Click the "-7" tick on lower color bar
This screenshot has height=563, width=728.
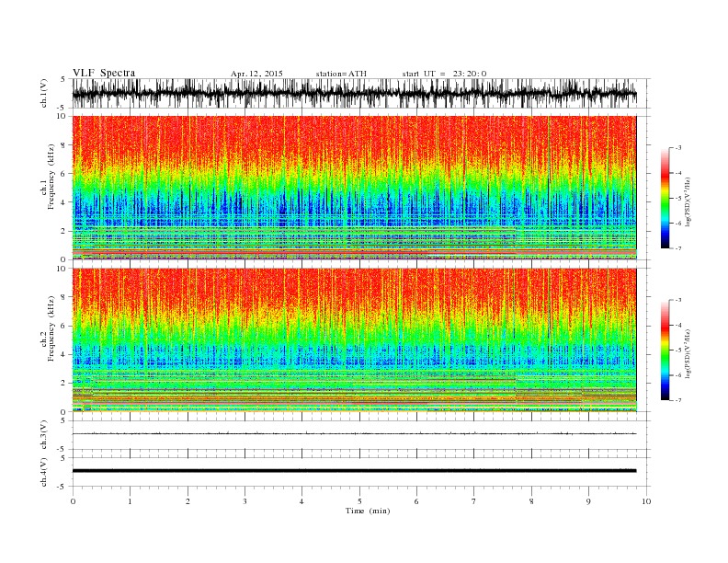tap(678, 400)
